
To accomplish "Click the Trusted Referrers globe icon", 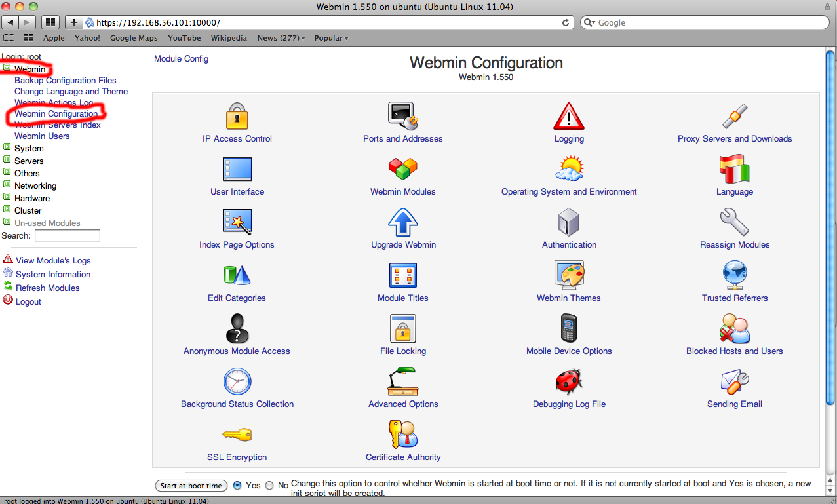I will pyautogui.click(x=735, y=275).
